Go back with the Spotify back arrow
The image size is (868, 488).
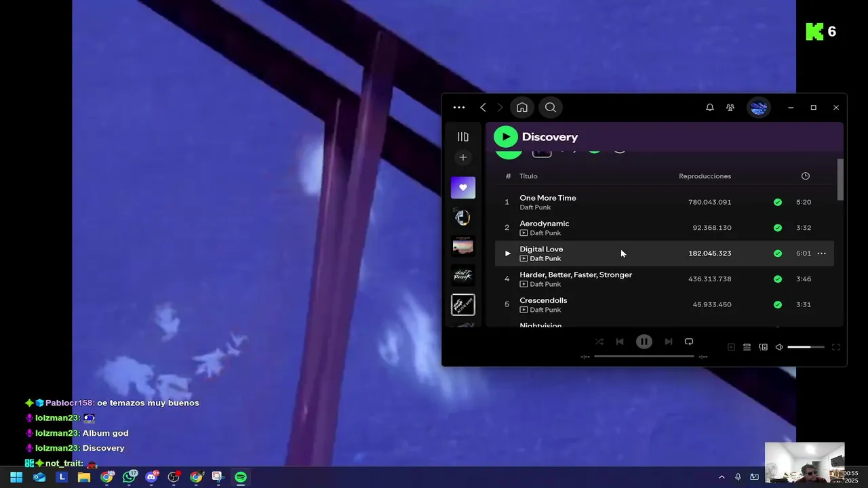[483, 107]
